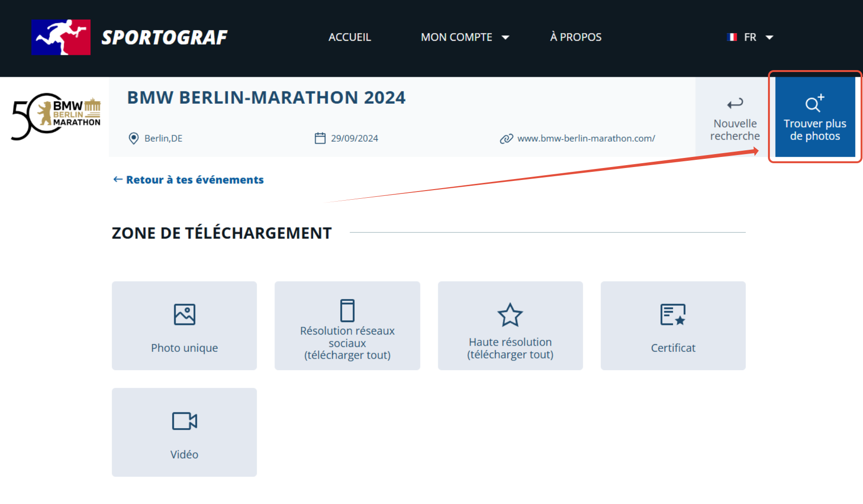Expand the FR language selector arrow
This screenshot has width=863, height=504.
(x=769, y=37)
